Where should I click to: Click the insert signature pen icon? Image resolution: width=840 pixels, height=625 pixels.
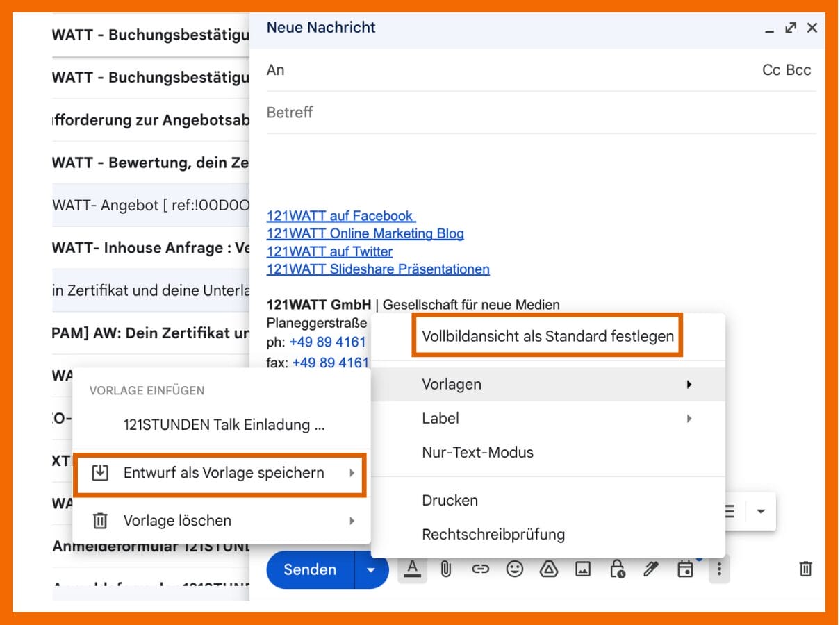click(651, 569)
